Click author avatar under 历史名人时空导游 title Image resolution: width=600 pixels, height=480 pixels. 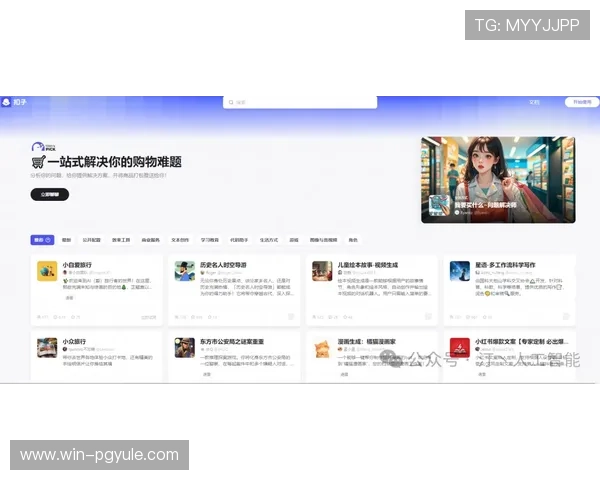click(x=203, y=273)
